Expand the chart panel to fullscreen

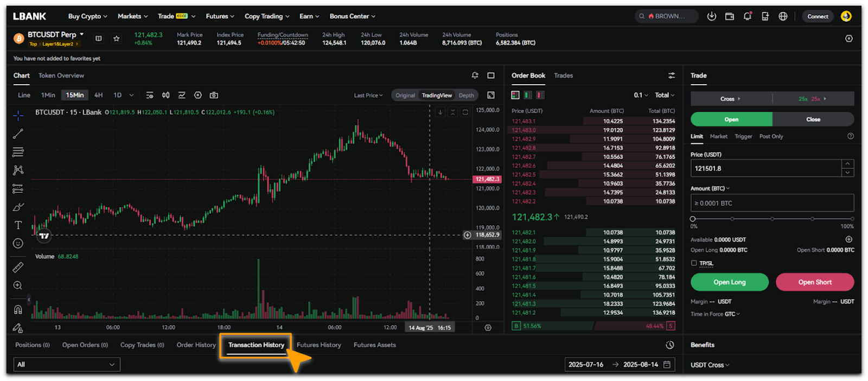[x=491, y=75]
